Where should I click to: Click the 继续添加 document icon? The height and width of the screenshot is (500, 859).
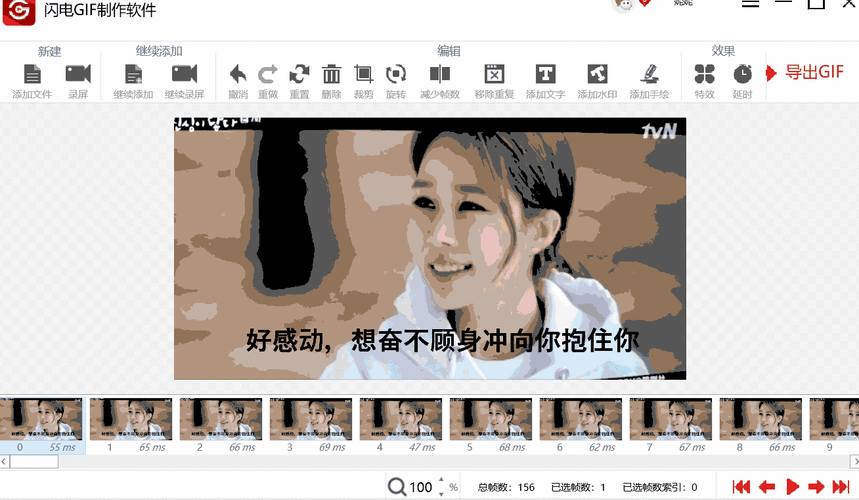click(x=133, y=74)
